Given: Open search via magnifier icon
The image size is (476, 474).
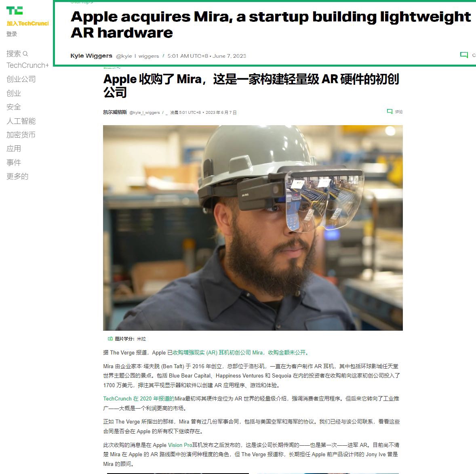Looking at the screenshot, I should [25, 54].
